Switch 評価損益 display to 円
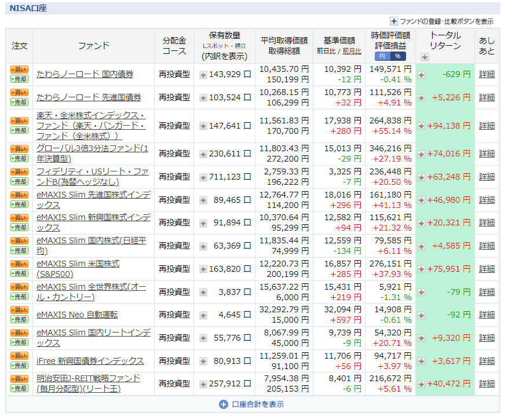 click(x=382, y=56)
